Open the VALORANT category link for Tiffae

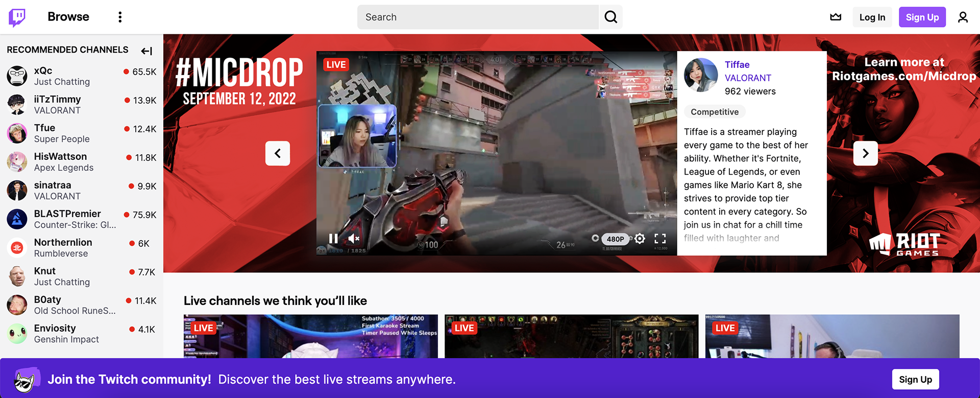click(x=748, y=78)
